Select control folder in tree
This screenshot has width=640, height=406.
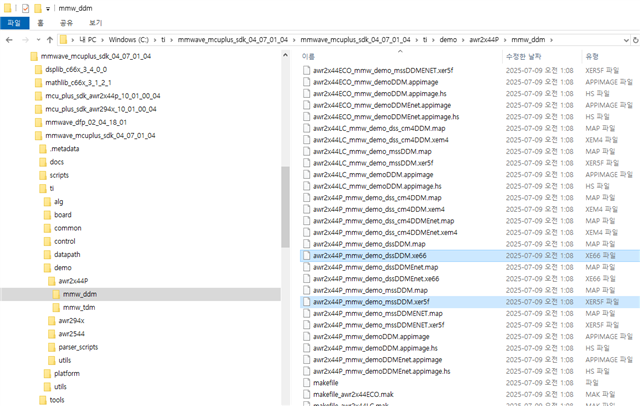[64, 241]
